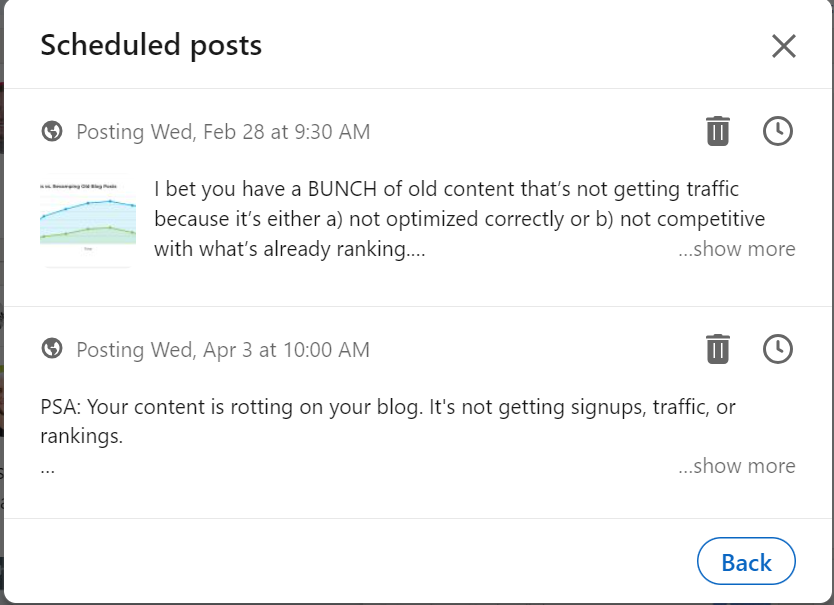The image size is (834, 605).
Task: Select the globe audience icon on the Feb 28 post
Action: point(52,130)
